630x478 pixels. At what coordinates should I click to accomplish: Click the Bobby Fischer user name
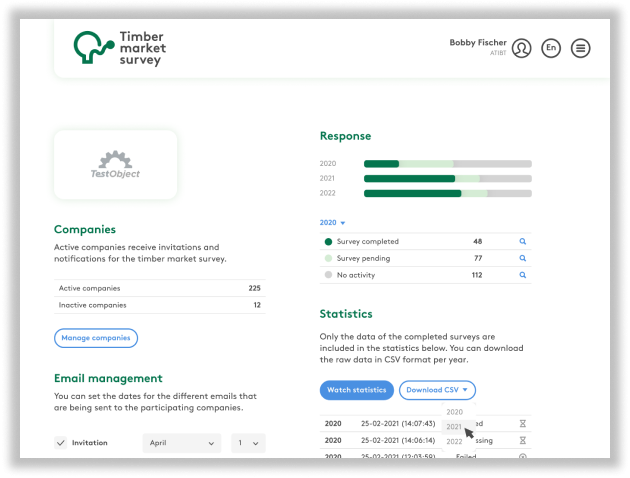tap(478, 43)
